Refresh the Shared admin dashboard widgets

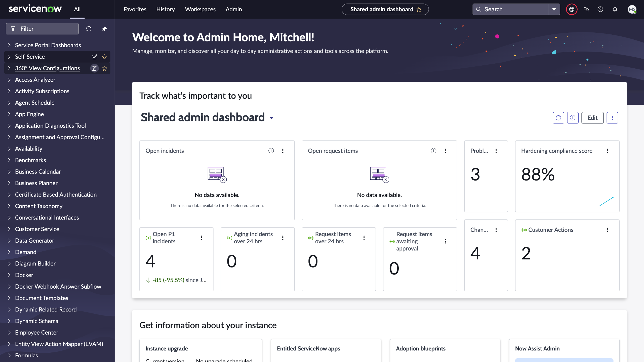(x=558, y=118)
